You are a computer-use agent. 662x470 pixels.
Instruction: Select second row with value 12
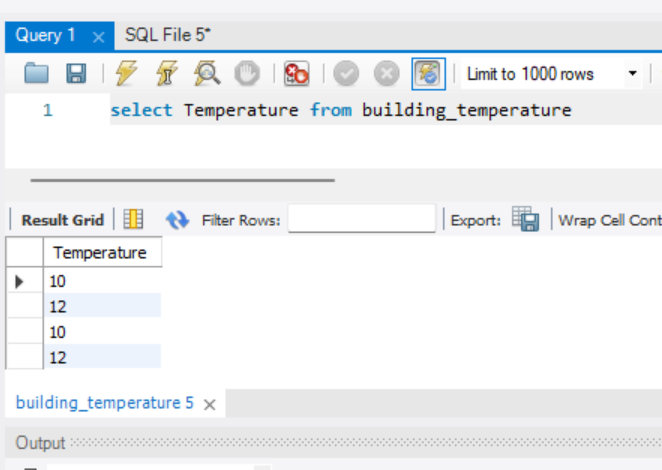click(x=102, y=307)
